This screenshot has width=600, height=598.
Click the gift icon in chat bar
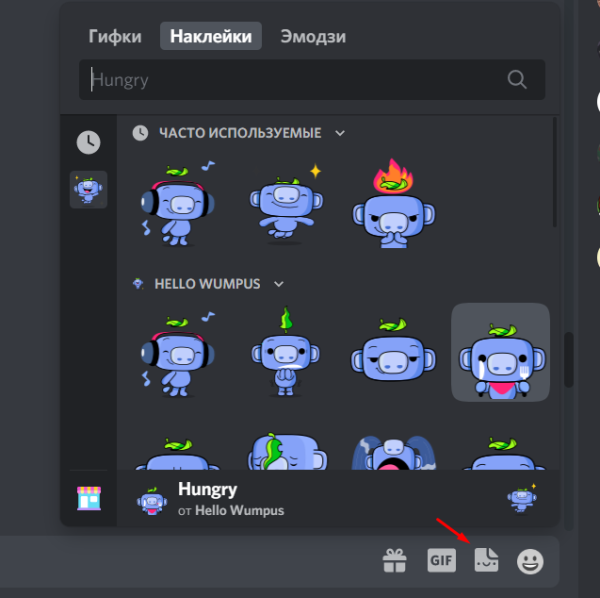tap(396, 561)
